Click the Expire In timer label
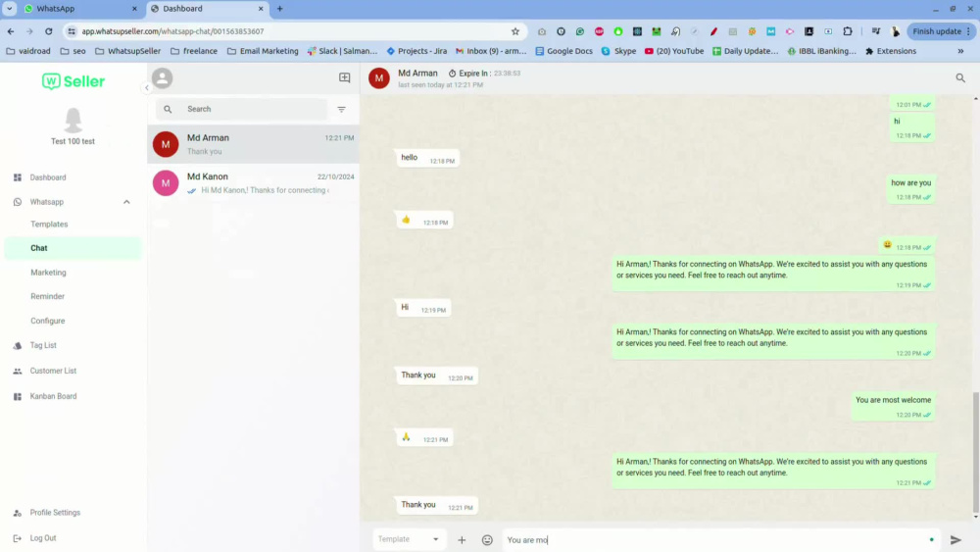Viewport: 980px width, 552px height. (474, 74)
